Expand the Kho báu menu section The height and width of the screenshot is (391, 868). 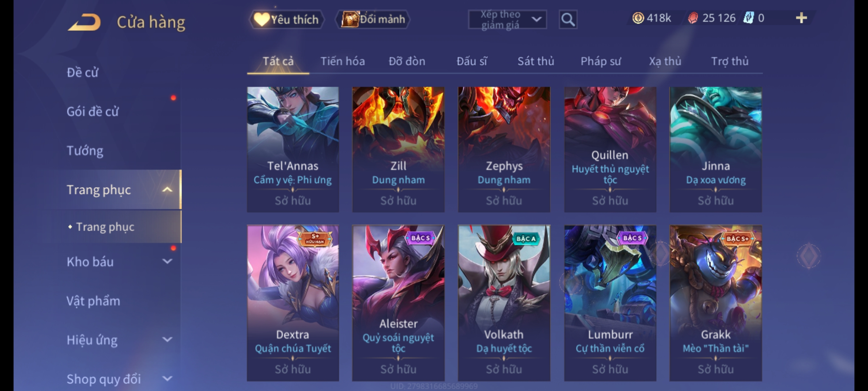tap(167, 261)
